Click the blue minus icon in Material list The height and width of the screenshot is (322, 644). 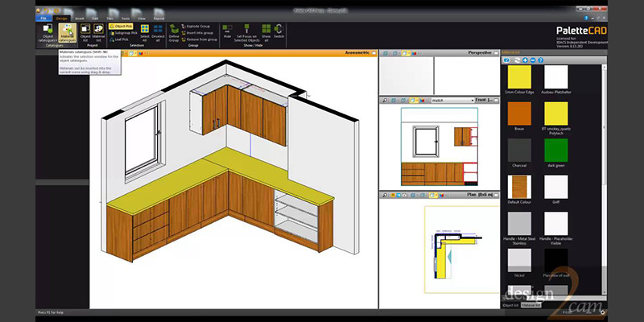[x=533, y=60]
